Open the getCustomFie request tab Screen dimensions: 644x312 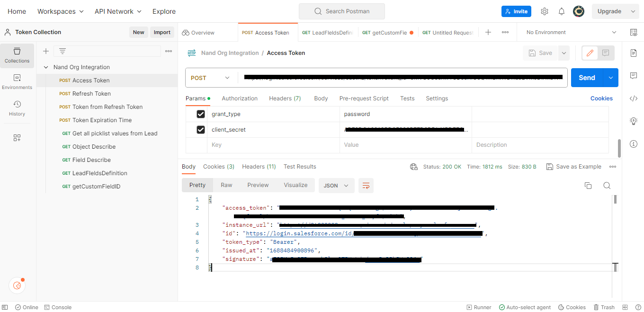coord(387,33)
